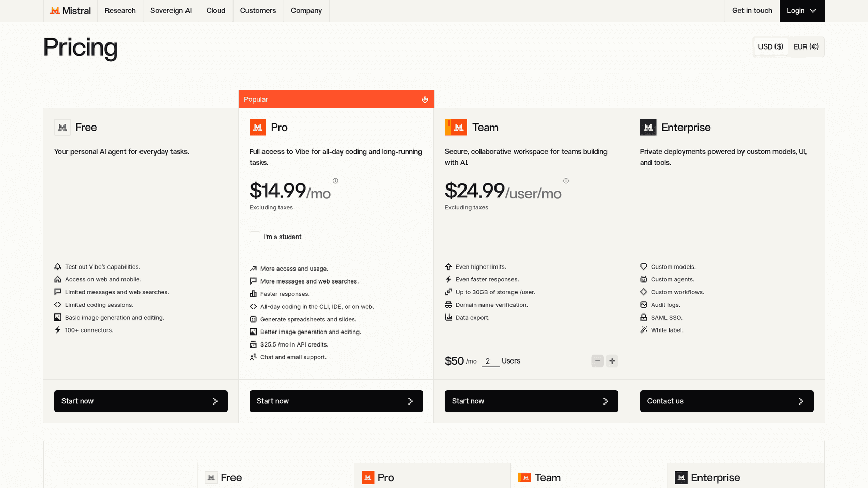Click icon beside Limited coding sessions
Viewport: 868px width, 488px height.
(x=58, y=305)
